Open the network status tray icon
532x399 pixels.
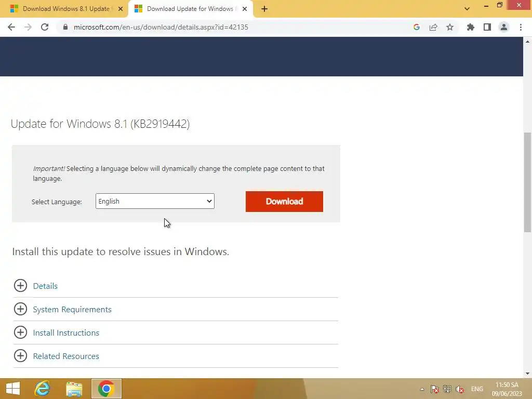pyautogui.click(x=447, y=389)
